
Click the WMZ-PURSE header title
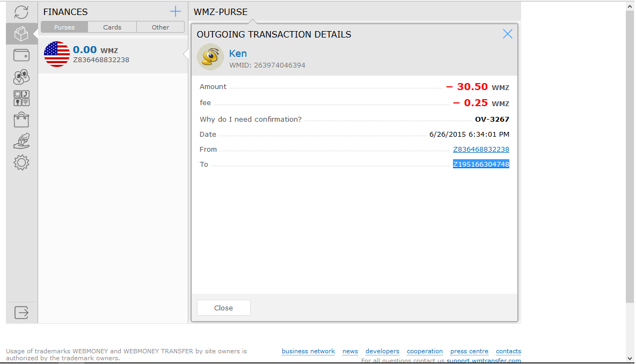[x=220, y=12]
